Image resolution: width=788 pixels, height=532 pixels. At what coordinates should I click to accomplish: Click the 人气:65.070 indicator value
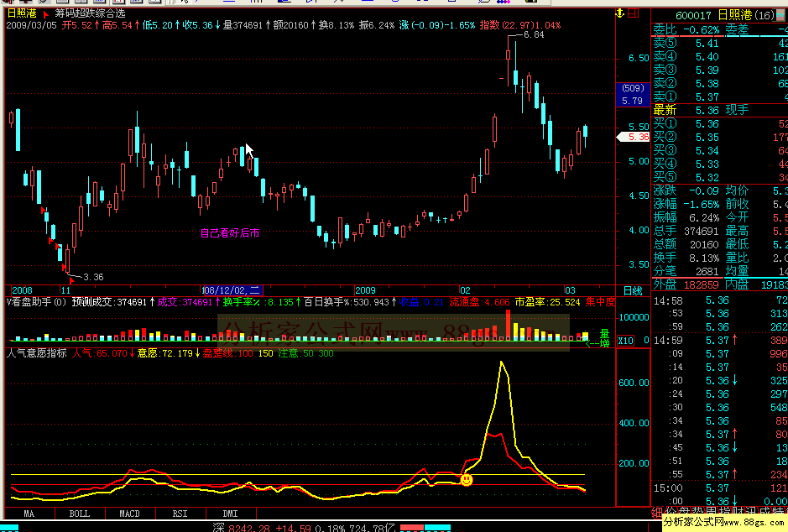(x=103, y=353)
